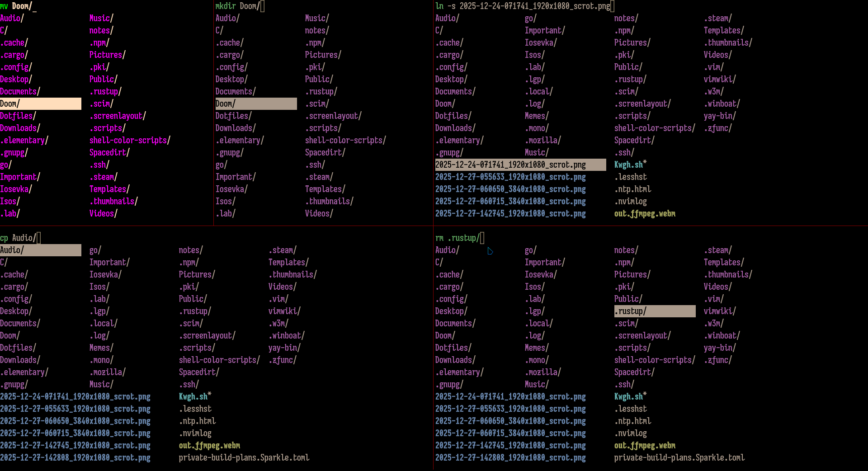The width and height of the screenshot is (868, 471).
Task: Select highlighted .rustup/ in the rm pane
Action: tap(655, 311)
